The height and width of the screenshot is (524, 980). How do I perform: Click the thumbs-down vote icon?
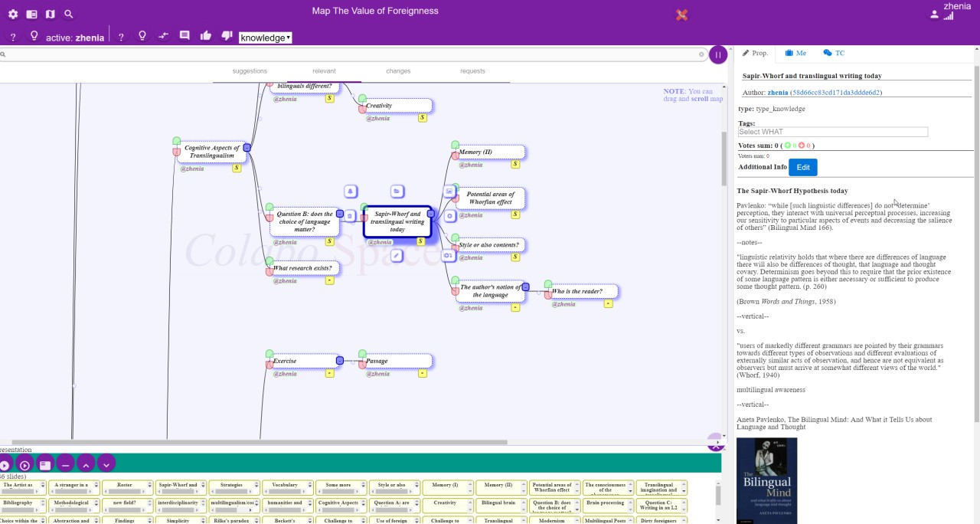click(x=227, y=36)
